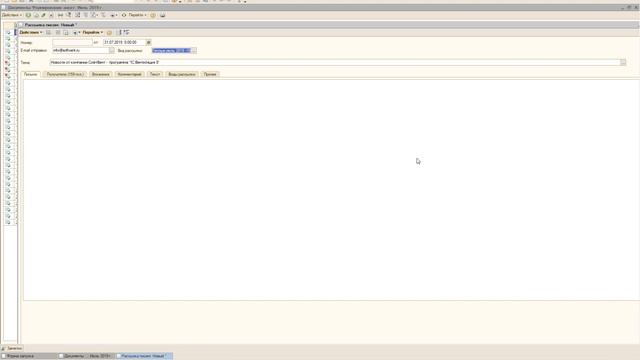
Task: Open Перейти menu in the documents list toolbar
Action: (x=138, y=15)
